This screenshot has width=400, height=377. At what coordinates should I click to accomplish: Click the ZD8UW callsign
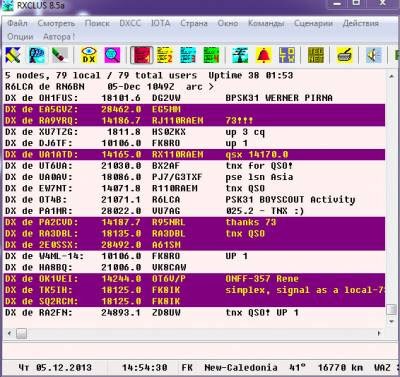[166, 313]
